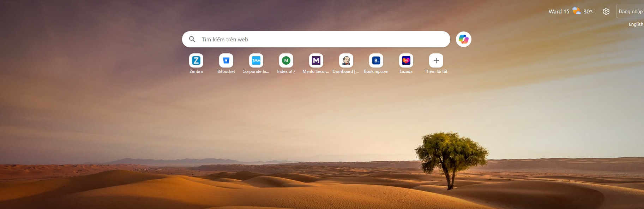
Task: Click the magnifier icon in the search box
Action: 192,39
